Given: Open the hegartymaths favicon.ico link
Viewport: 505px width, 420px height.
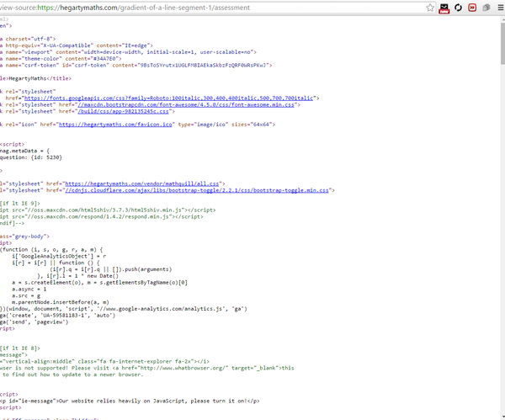Looking at the screenshot, I should [x=115, y=125].
